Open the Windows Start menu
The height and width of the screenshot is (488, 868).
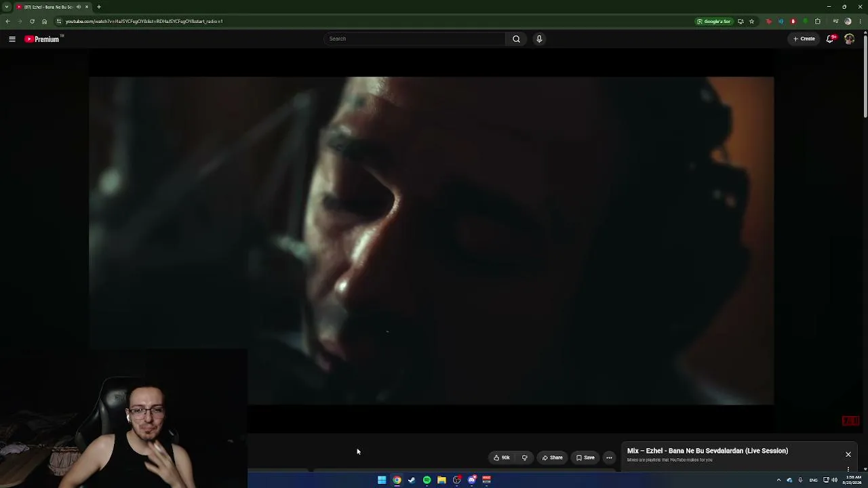[382, 480]
